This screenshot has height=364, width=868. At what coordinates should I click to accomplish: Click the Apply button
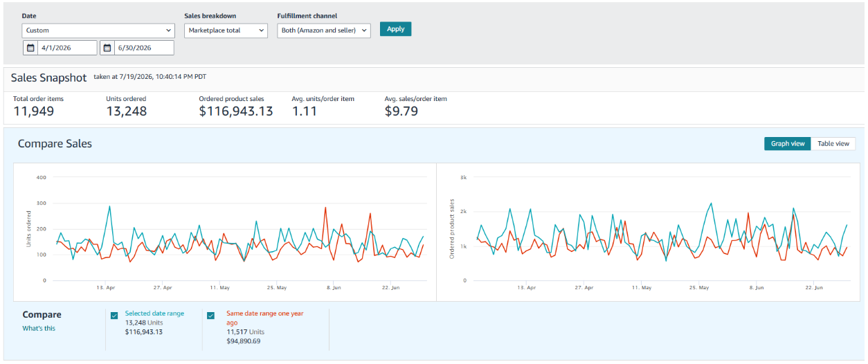pyautogui.click(x=395, y=29)
